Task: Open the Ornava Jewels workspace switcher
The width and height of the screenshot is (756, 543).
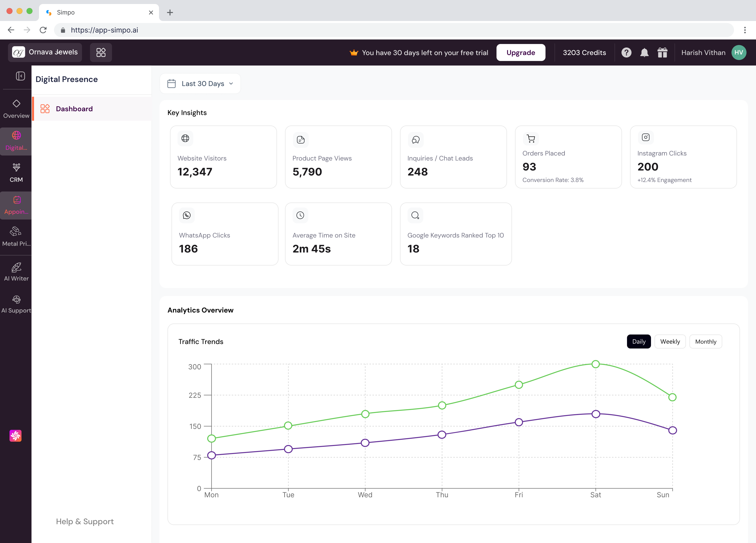Action: (x=45, y=52)
